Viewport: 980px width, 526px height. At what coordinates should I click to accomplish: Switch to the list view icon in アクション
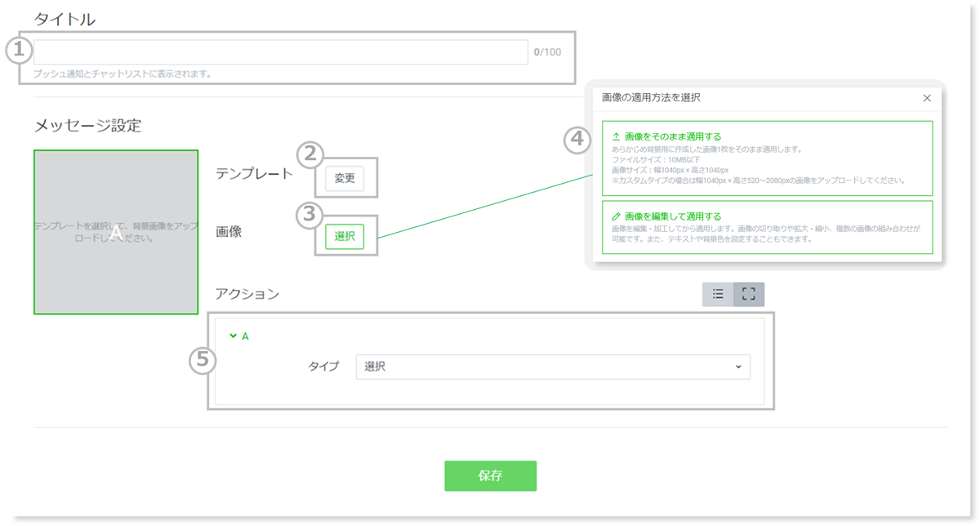point(718,294)
